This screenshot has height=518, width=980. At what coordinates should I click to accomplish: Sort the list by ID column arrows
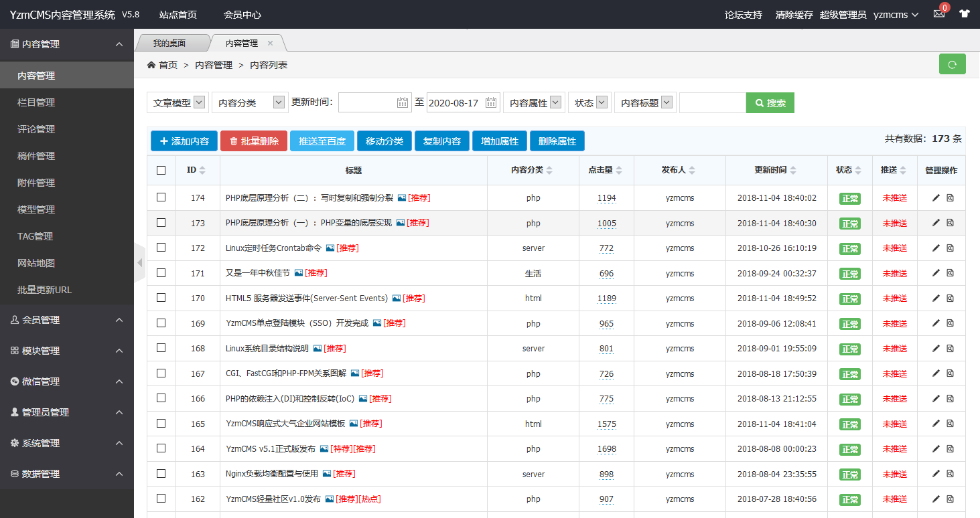point(202,170)
